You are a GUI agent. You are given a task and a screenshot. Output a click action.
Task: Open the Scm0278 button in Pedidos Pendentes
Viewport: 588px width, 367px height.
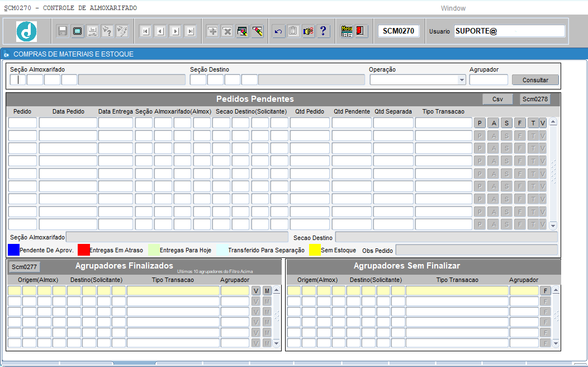(x=535, y=99)
